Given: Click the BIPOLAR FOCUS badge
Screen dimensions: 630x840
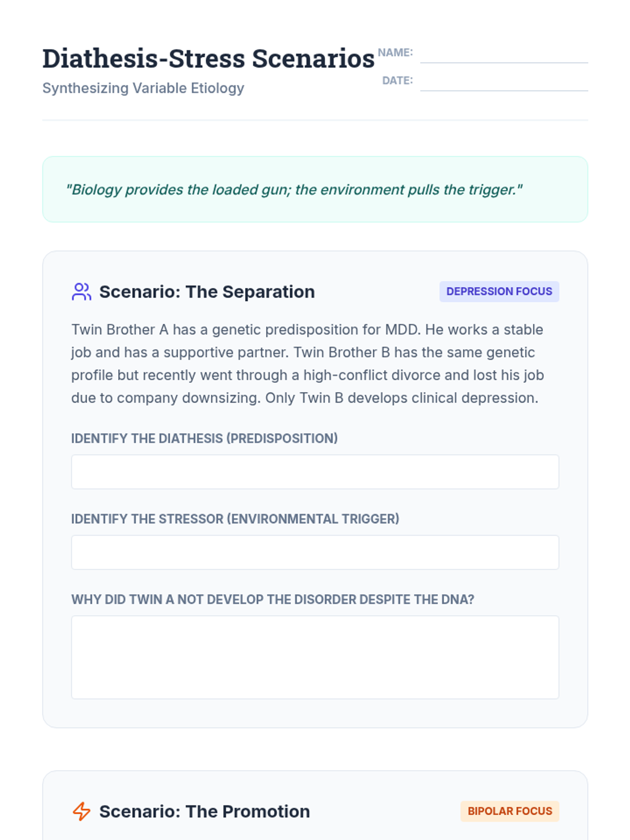Looking at the screenshot, I should (509, 811).
